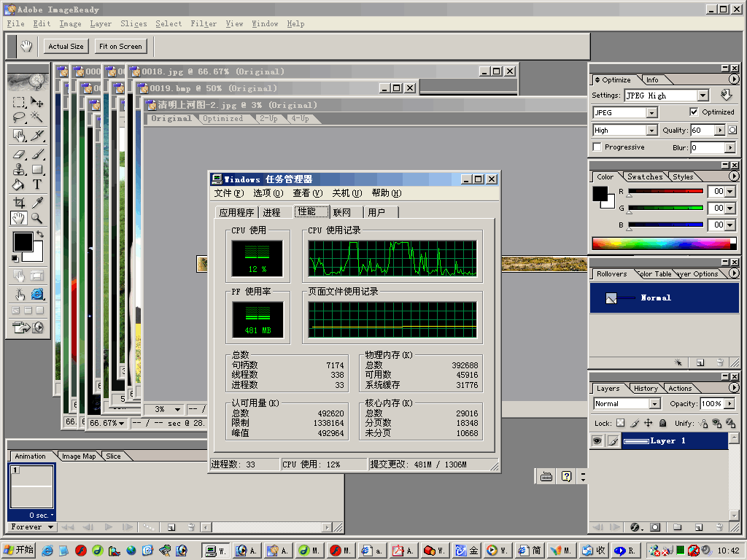Open the High quality level dropdown
This screenshot has width=747, height=560.
pos(651,131)
